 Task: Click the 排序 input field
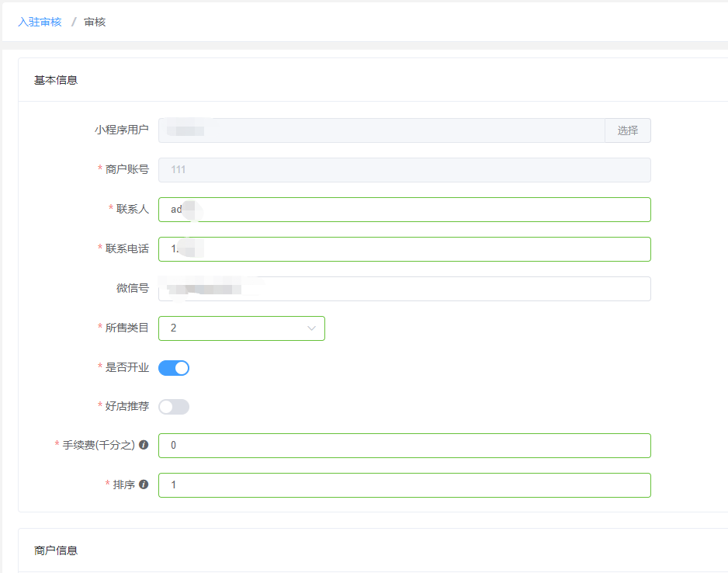click(404, 485)
